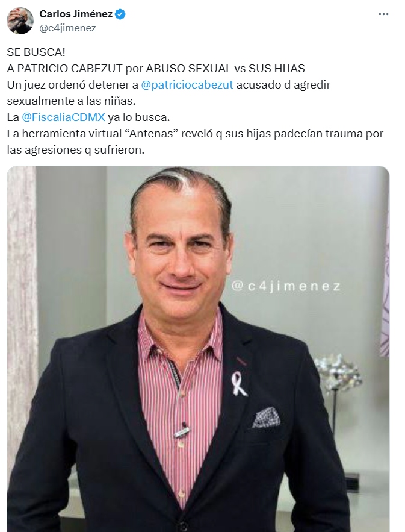This screenshot has height=532, width=405.
Task: Click the line mentioning herramienta virtual "Antenas"
Action: point(195,133)
